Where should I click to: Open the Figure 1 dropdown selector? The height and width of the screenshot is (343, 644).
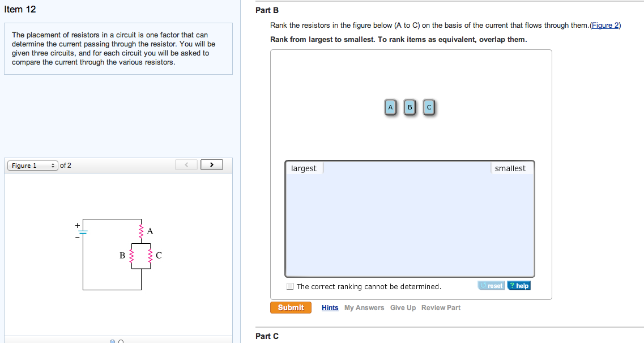pyautogui.click(x=32, y=166)
